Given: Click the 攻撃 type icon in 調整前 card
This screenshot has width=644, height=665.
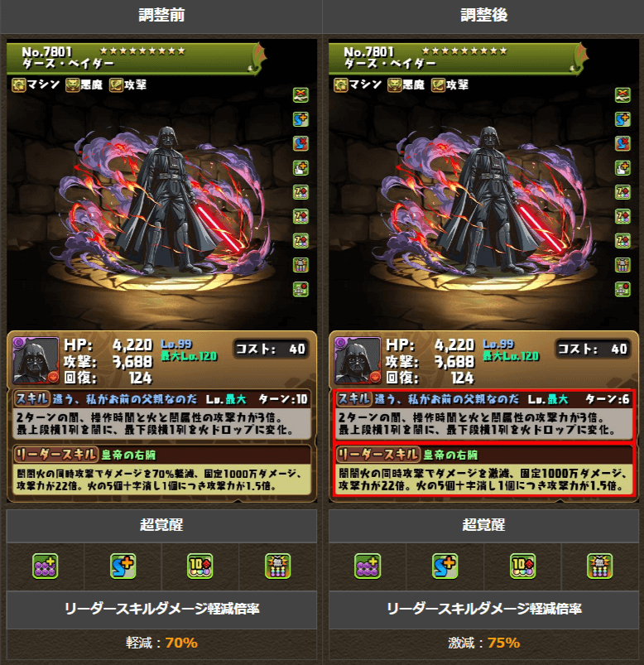Looking at the screenshot, I should tap(116, 84).
